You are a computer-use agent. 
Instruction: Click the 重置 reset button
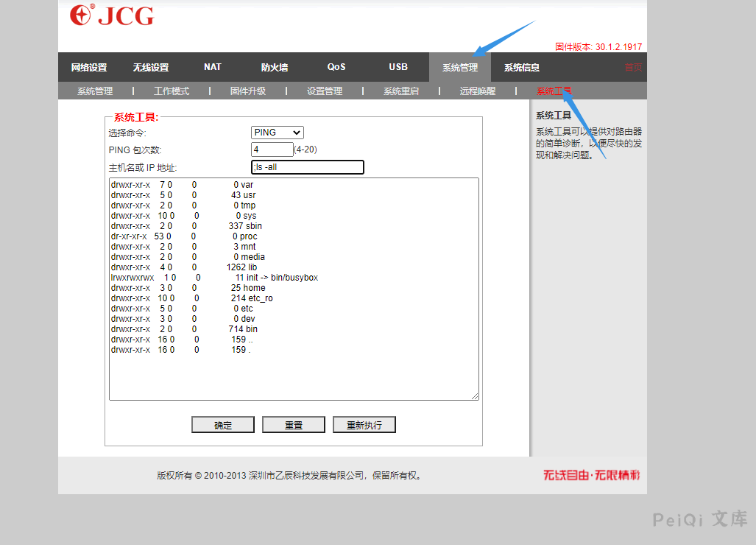(x=294, y=425)
